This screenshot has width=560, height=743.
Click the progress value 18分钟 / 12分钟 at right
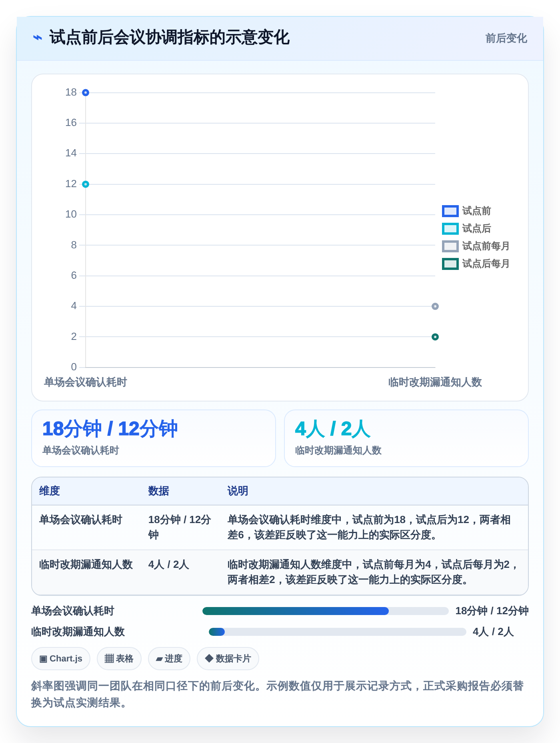pos(492,611)
